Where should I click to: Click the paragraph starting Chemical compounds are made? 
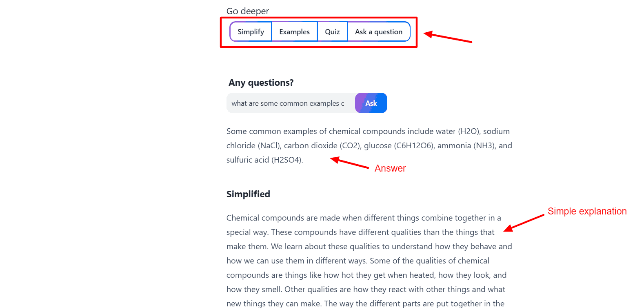click(369, 261)
